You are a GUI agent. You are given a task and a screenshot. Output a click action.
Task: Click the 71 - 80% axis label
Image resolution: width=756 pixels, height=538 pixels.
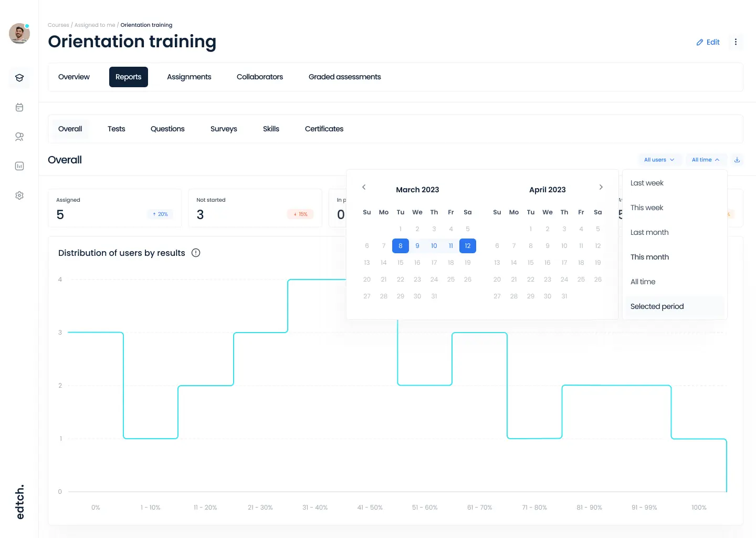point(534,508)
